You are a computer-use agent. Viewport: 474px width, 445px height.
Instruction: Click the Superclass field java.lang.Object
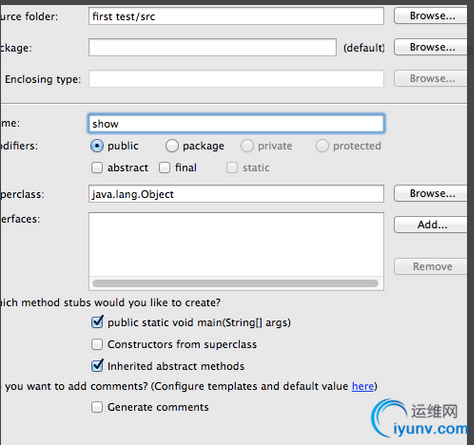(236, 194)
